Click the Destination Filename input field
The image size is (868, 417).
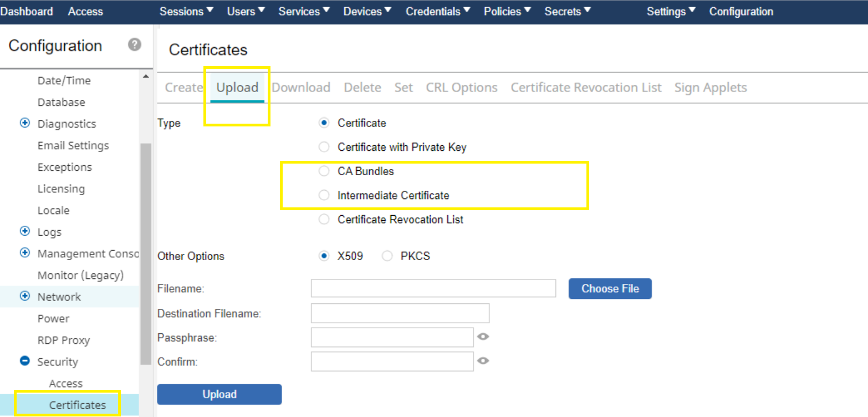pyautogui.click(x=400, y=313)
